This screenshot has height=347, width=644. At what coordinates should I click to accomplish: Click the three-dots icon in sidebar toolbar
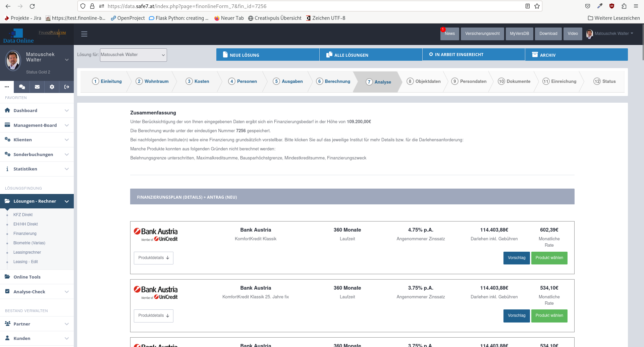(7, 87)
